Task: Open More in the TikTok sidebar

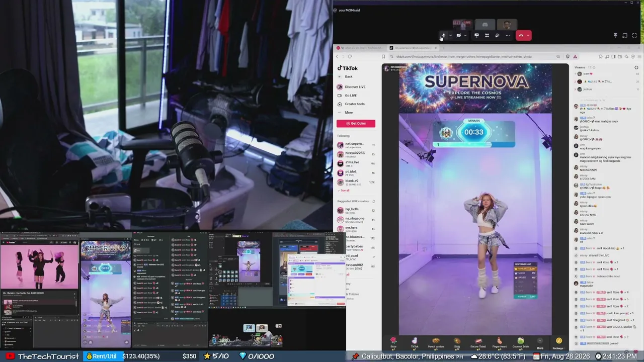Action: [x=346, y=113]
